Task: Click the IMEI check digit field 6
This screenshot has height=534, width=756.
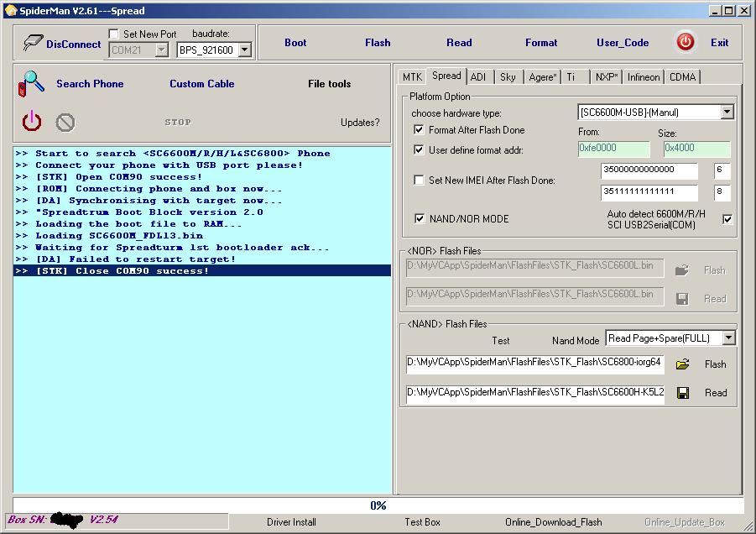Action: pos(722,170)
